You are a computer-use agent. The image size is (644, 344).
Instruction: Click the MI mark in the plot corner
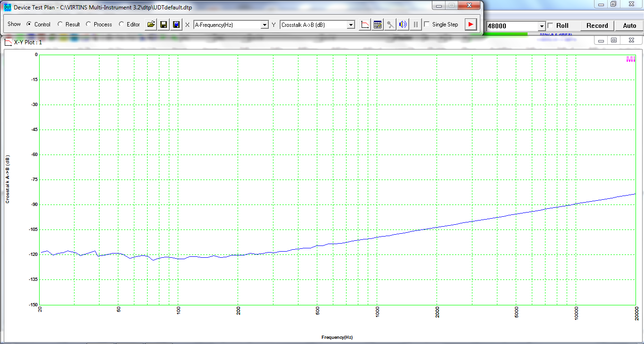click(630, 59)
